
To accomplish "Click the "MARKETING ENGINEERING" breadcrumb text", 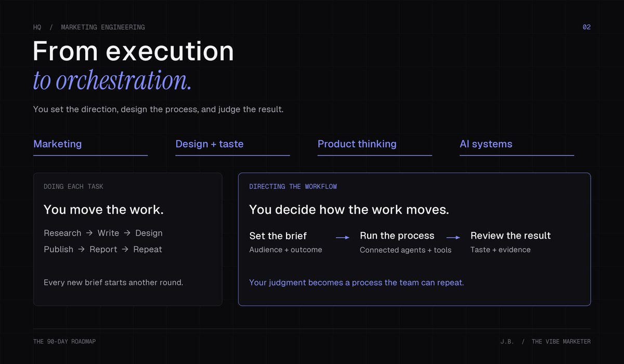I will click(103, 27).
